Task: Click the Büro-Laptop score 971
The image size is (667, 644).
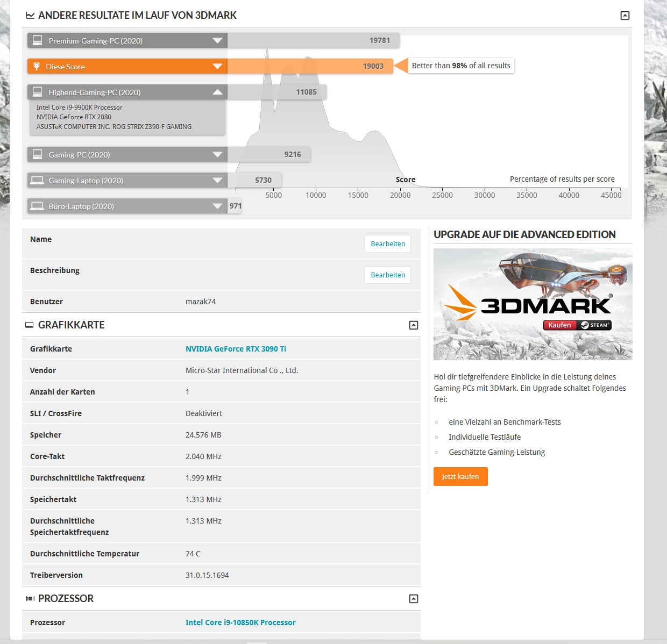Action: [236, 206]
